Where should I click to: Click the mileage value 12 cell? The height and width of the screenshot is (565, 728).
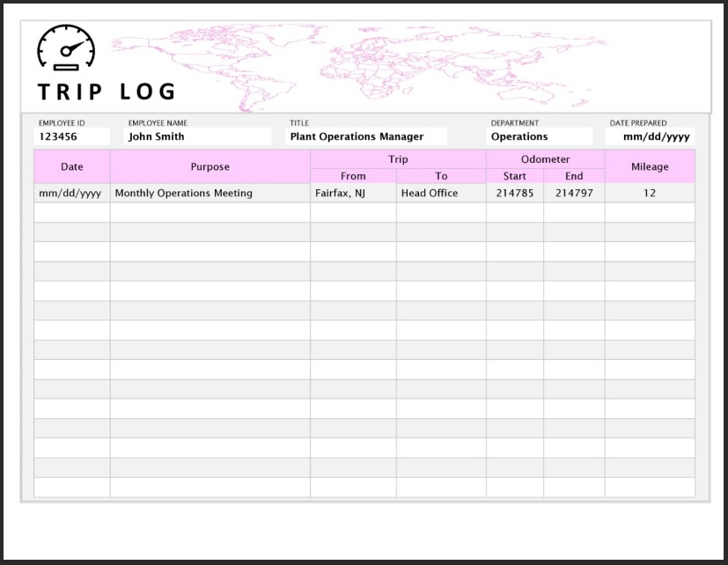pos(650,192)
